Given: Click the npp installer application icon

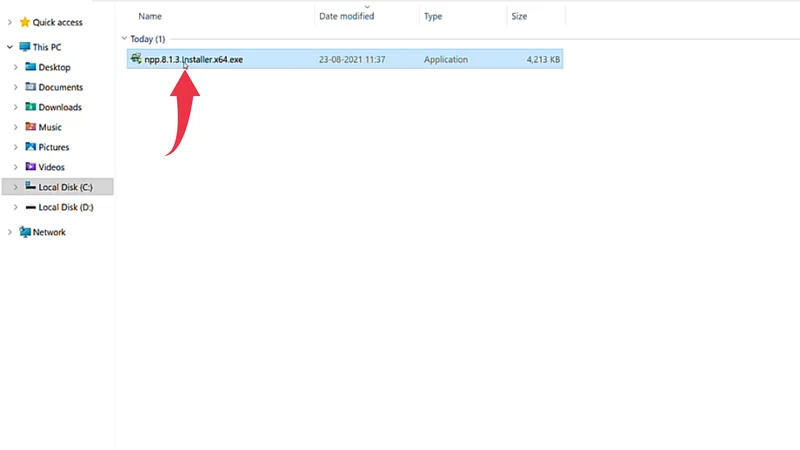Looking at the screenshot, I should click(135, 59).
